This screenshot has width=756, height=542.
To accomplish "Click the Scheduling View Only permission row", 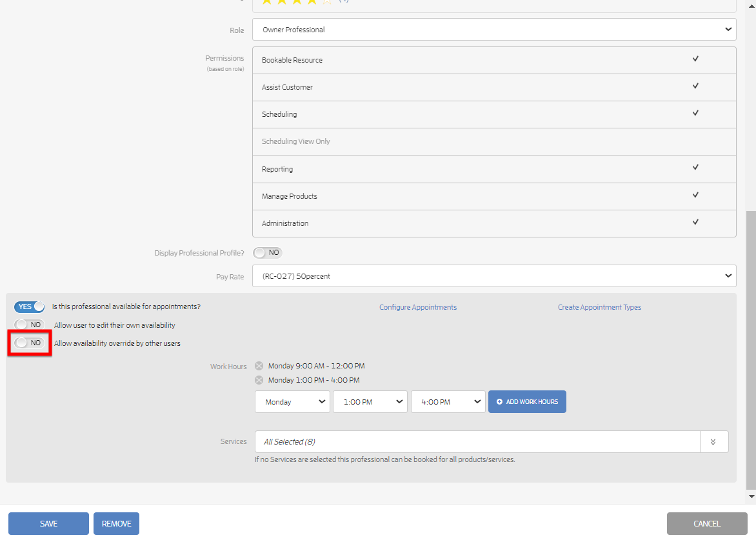I will pyautogui.click(x=494, y=142).
